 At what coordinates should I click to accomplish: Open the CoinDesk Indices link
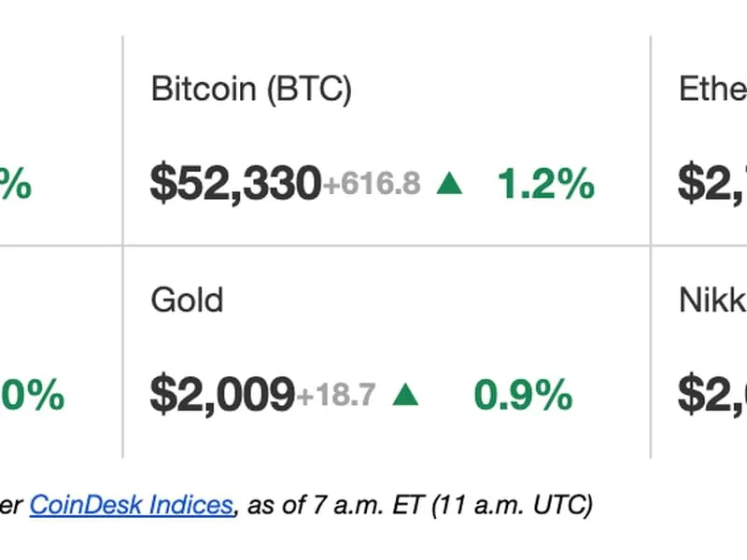[x=131, y=506]
